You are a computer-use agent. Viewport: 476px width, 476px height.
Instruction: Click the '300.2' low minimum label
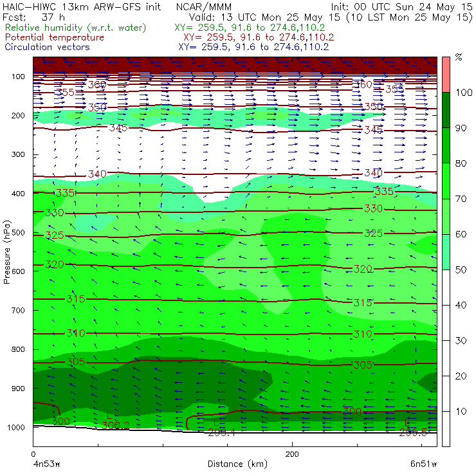coord(115,426)
